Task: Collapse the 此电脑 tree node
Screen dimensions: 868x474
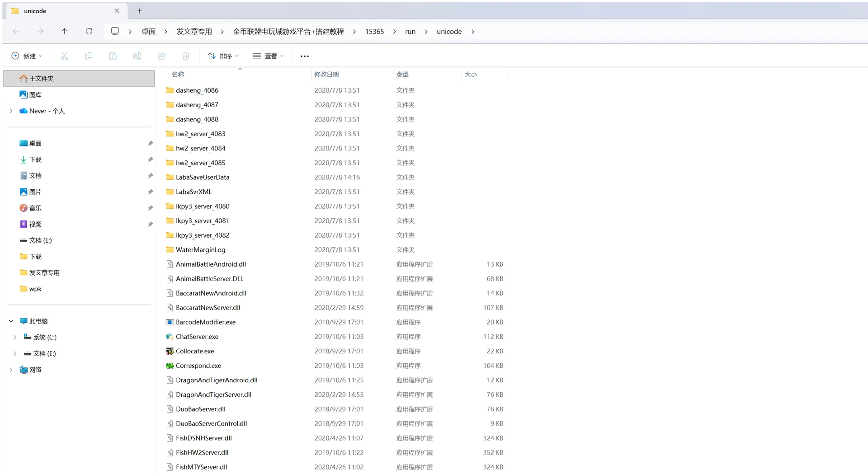Action: click(x=11, y=321)
